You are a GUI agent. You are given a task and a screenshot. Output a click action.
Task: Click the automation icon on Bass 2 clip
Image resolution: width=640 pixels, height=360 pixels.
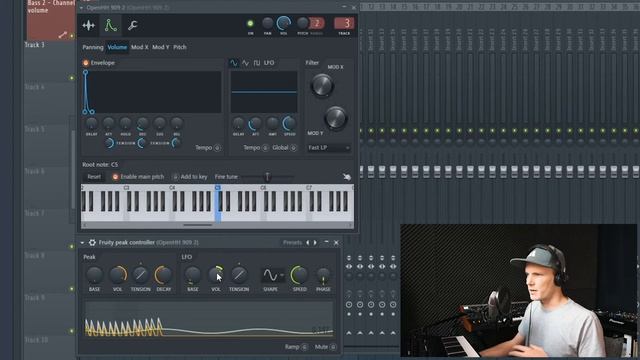[x=62, y=35]
